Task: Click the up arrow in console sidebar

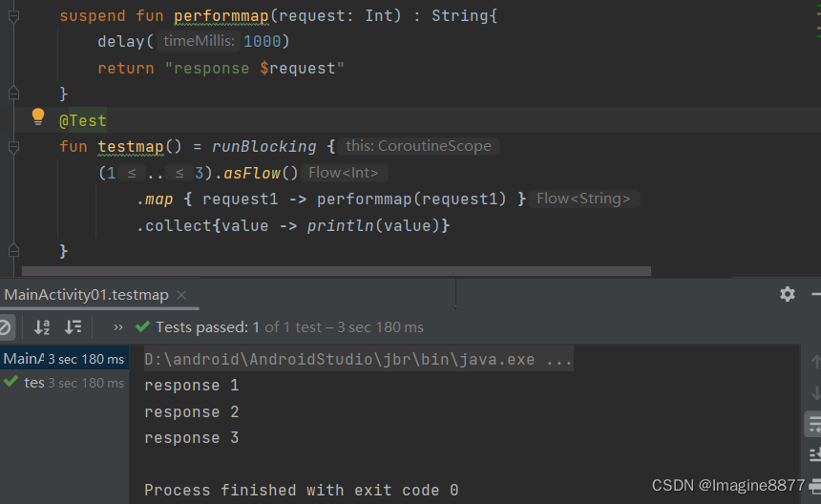Action: [x=815, y=361]
